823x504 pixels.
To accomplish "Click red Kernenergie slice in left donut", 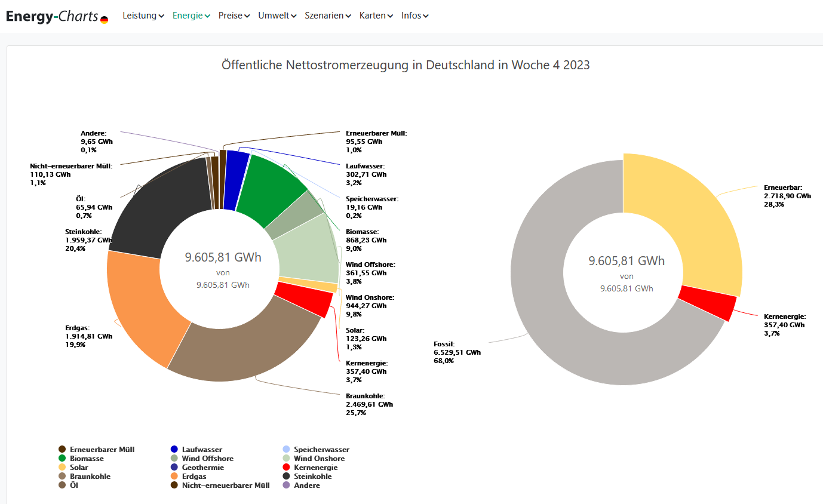I will pyautogui.click(x=306, y=299).
